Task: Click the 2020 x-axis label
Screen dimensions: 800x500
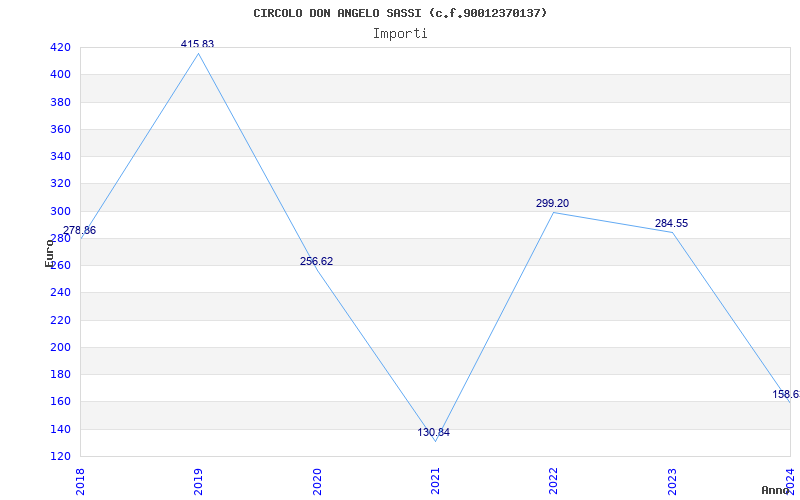Action: 316,481
